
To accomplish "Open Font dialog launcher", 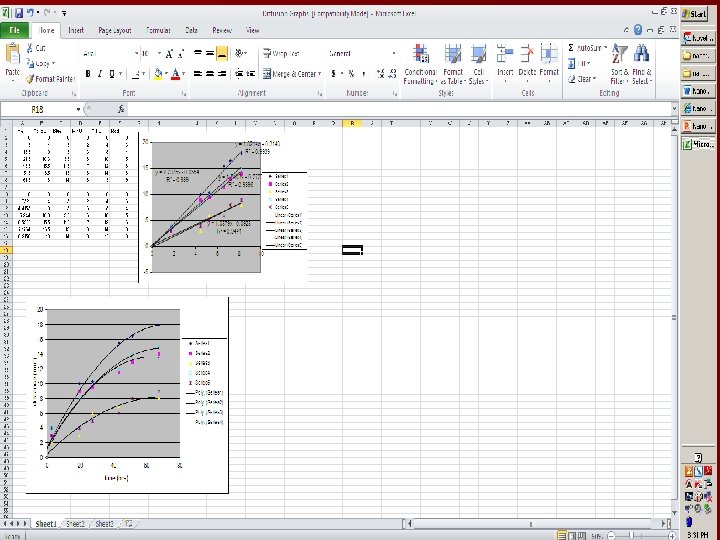I will (184, 94).
